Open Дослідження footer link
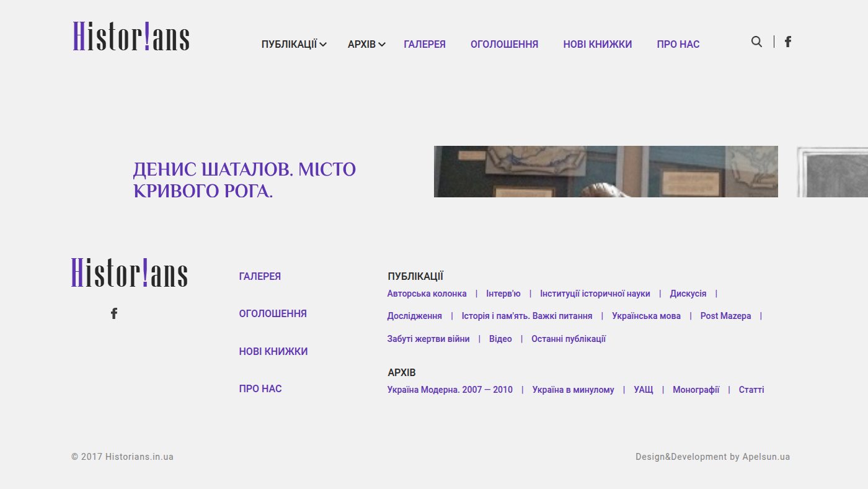Image resolution: width=868 pixels, height=489 pixels. 415,316
